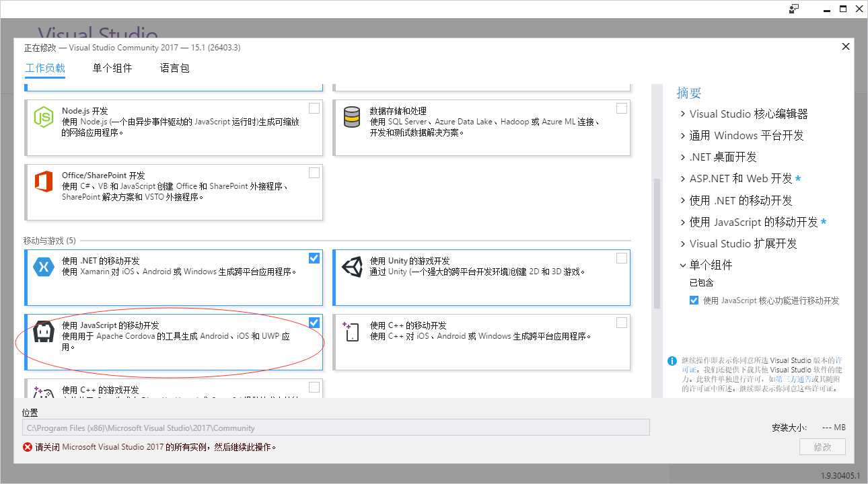Click the Apache Cordova icon
This screenshot has height=484, width=868.
(44, 331)
